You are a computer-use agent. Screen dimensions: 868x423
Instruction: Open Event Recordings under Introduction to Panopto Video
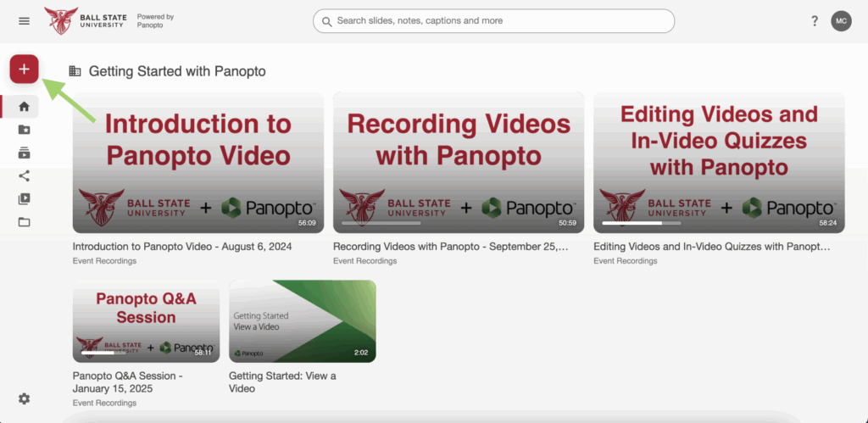[x=104, y=261]
